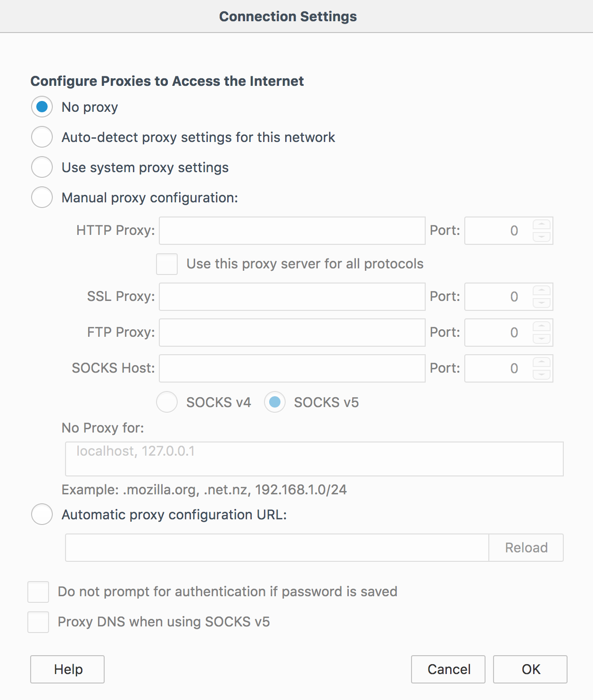Choose SOCKS v4 radio button
Screen dimensions: 593x700
pyautogui.click(x=167, y=402)
